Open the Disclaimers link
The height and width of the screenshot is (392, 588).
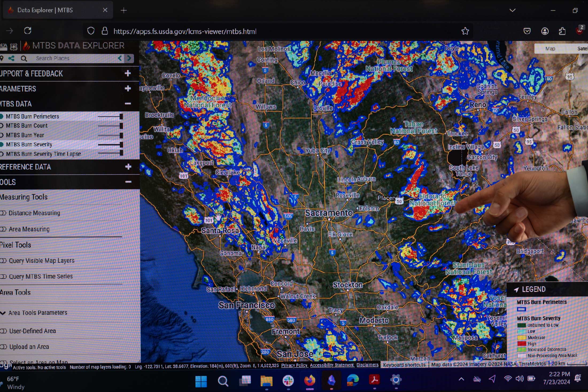[367, 365]
